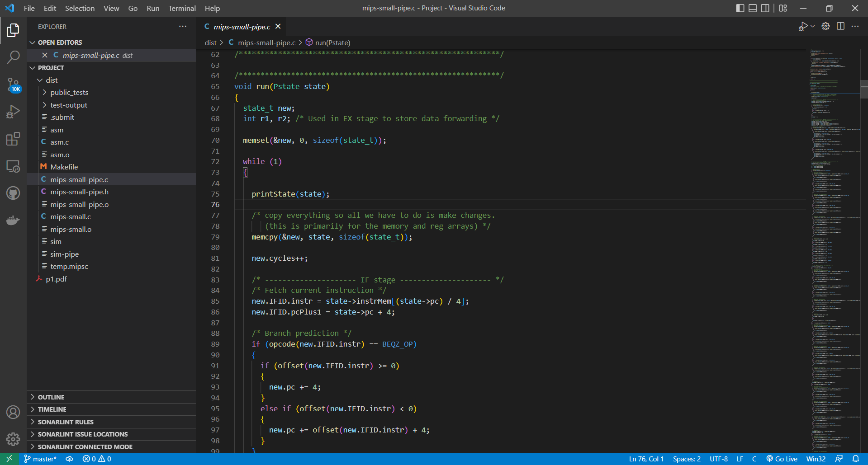Click the master* branch indicator
The height and width of the screenshot is (465, 868).
(x=41, y=459)
